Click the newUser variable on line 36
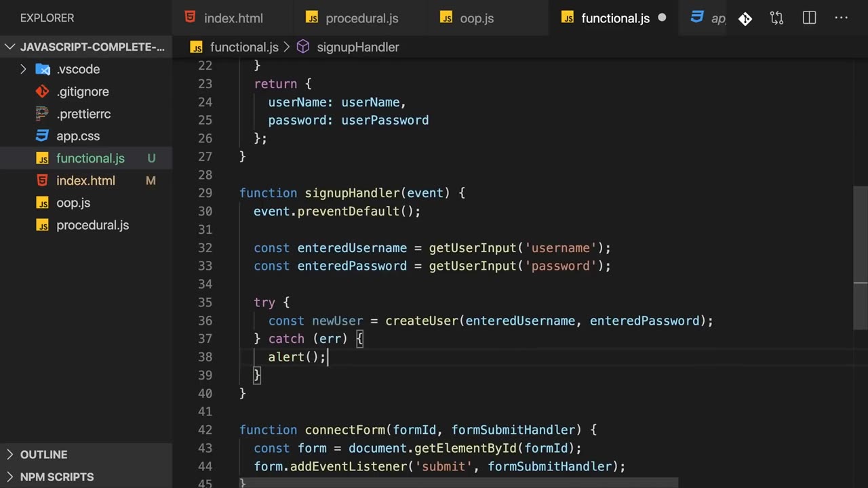This screenshot has width=868, height=488. coord(337,321)
